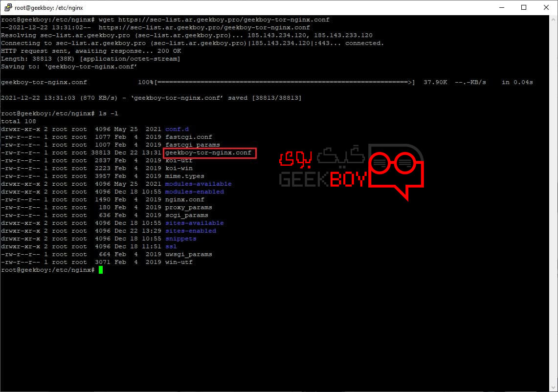The image size is (558, 392).
Task: Select the modules-enabled directory name
Action: (194, 192)
